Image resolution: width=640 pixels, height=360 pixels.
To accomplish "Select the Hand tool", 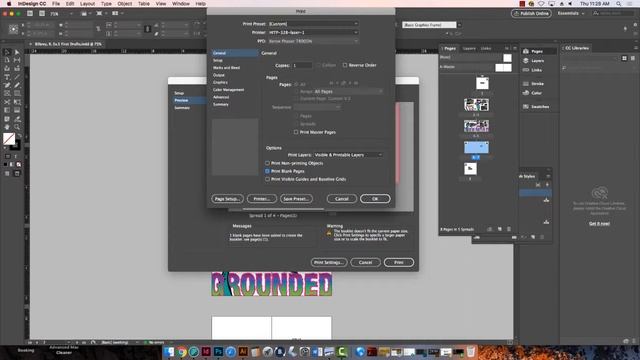I will coord(7,127).
